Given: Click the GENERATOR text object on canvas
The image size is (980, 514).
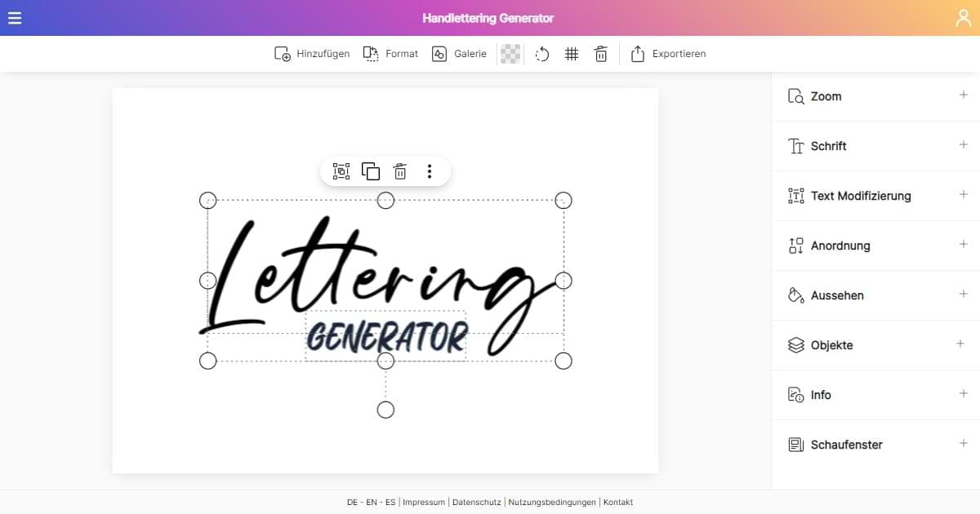Looking at the screenshot, I should 386,336.
